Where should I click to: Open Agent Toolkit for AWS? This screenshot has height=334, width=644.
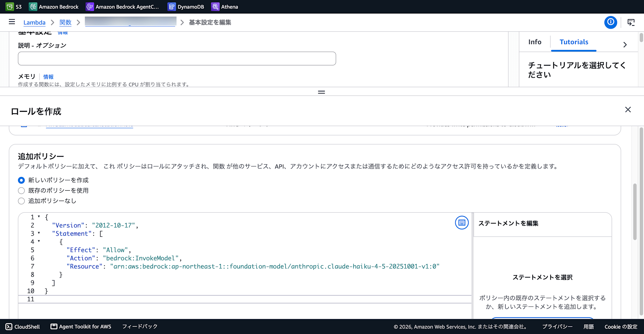81,327
